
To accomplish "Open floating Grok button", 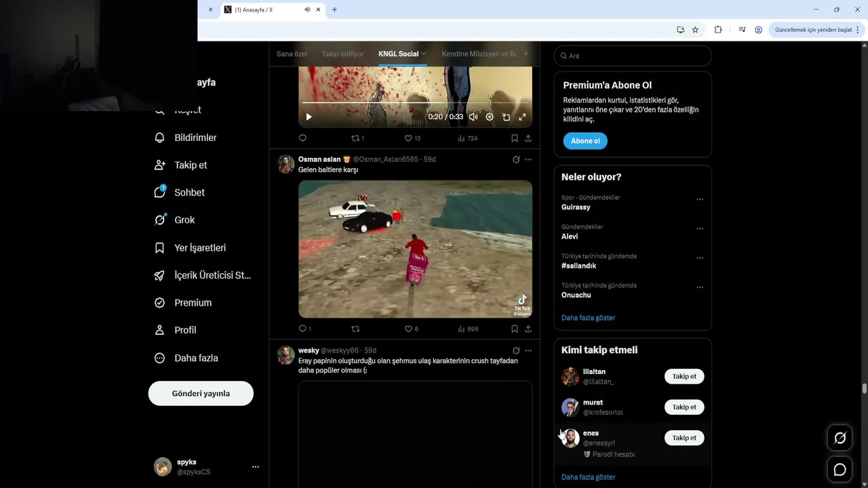I will tap(840, 438).
